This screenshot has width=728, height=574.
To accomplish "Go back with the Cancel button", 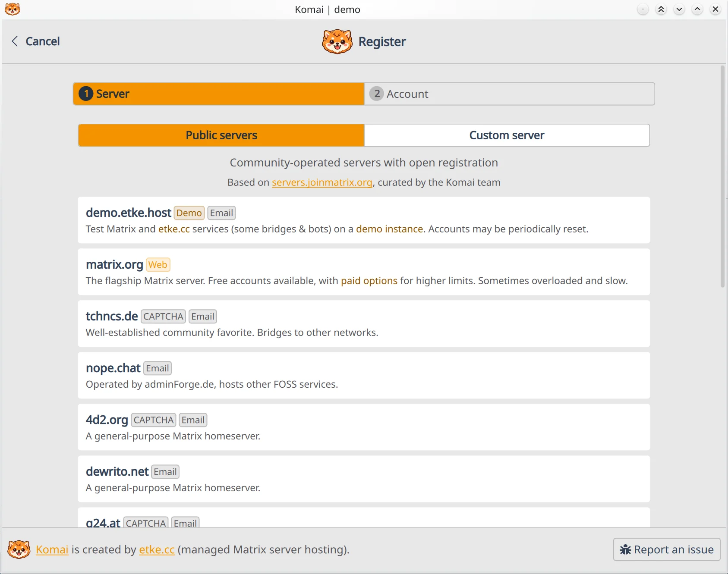I will point(35,41).
